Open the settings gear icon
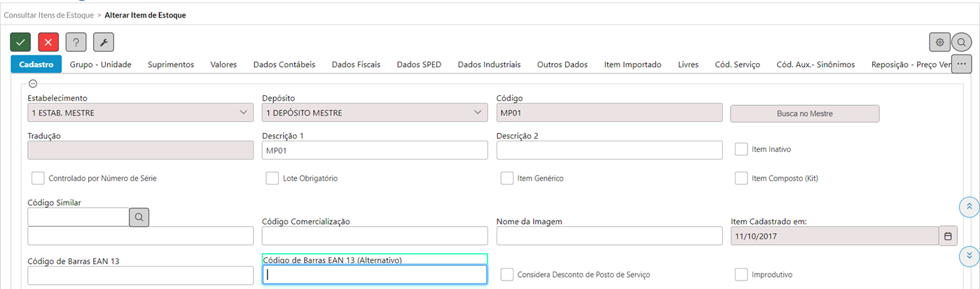 click(940, 42)
